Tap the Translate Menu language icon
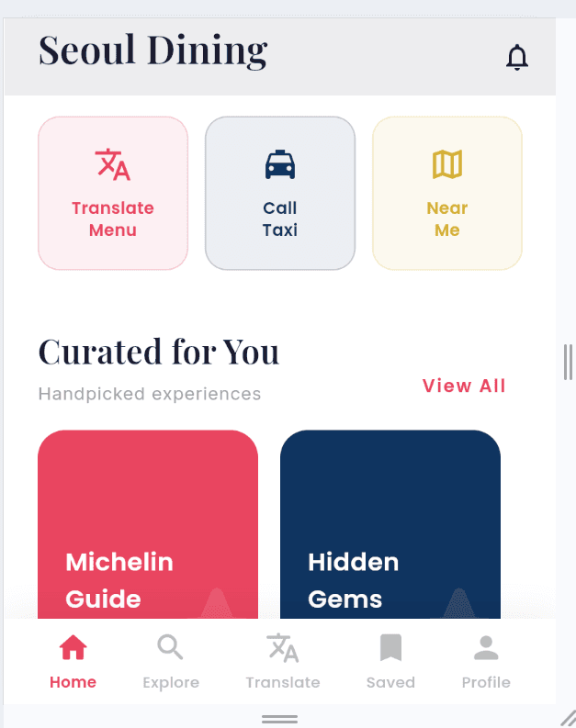The image size is (576, 728). [x=113, y=164]
